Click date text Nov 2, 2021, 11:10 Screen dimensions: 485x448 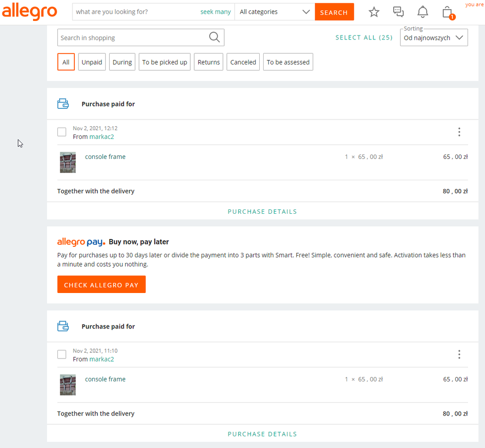tap(95, 350)
